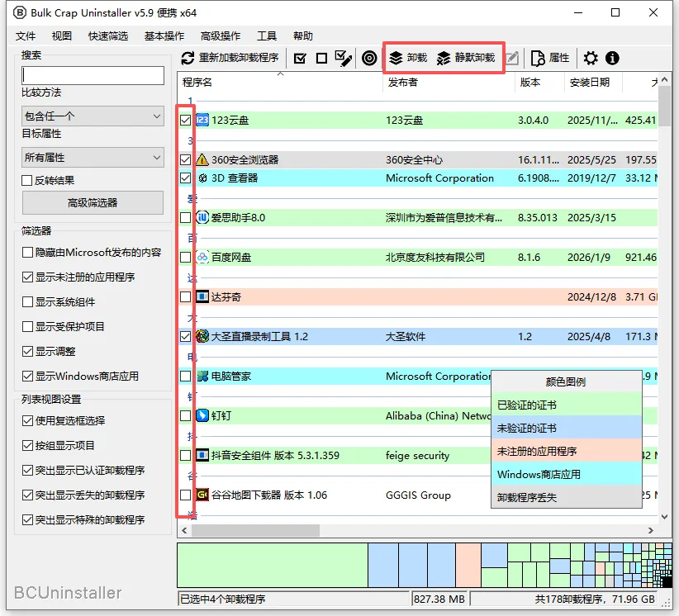The height and width of the screenshot is (616, 679).
Task: Open the 帮助 menu
Action: [302, 36]
